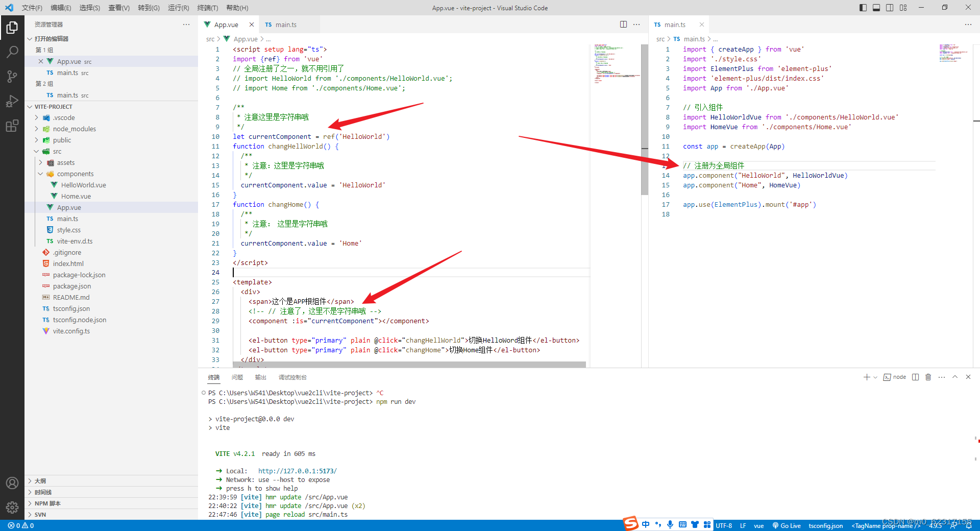The height and width of the screenshot is (531, 980).
Task: Open the 终端(T) menu
Action: [208, 8]
